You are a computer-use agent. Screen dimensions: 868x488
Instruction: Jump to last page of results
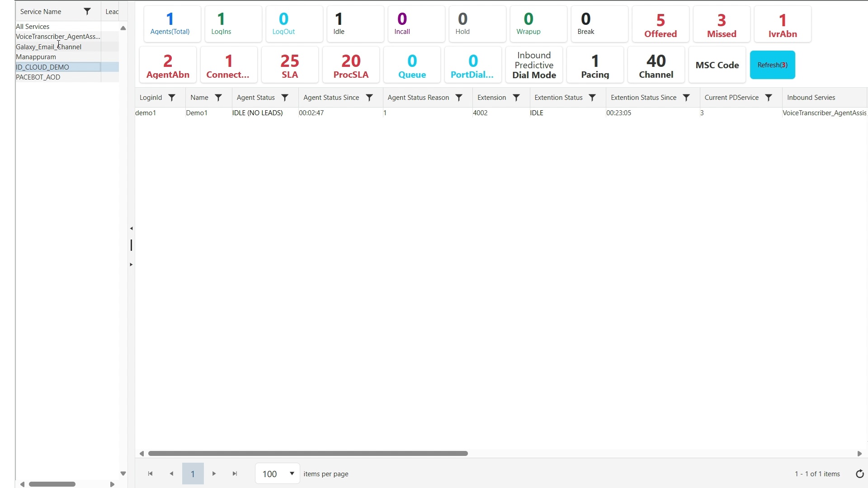click(235, 474)
